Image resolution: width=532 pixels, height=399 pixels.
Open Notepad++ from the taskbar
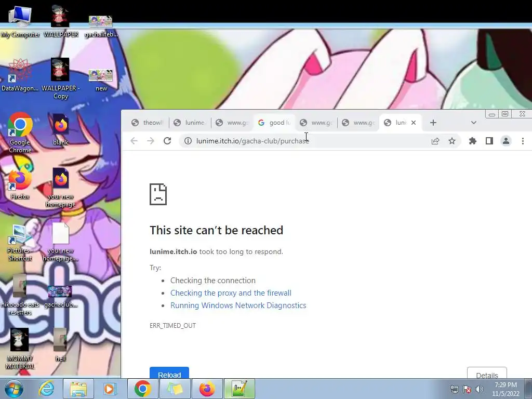pyautogui.click(x=240, y=389)
